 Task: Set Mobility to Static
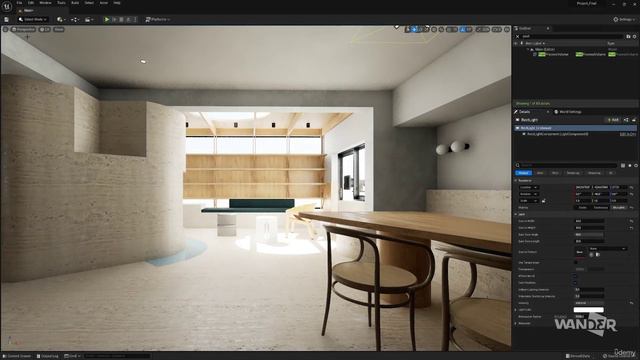583,207
